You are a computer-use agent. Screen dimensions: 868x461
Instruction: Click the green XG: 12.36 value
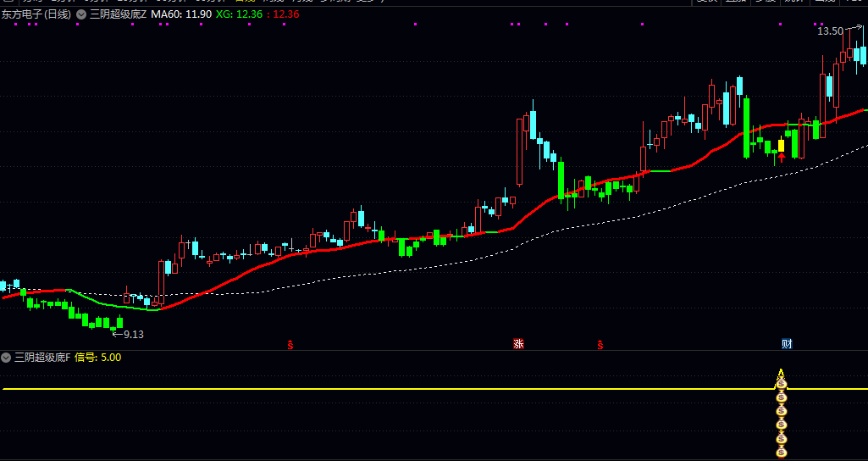pyautogui.click(x=239, y=14)
